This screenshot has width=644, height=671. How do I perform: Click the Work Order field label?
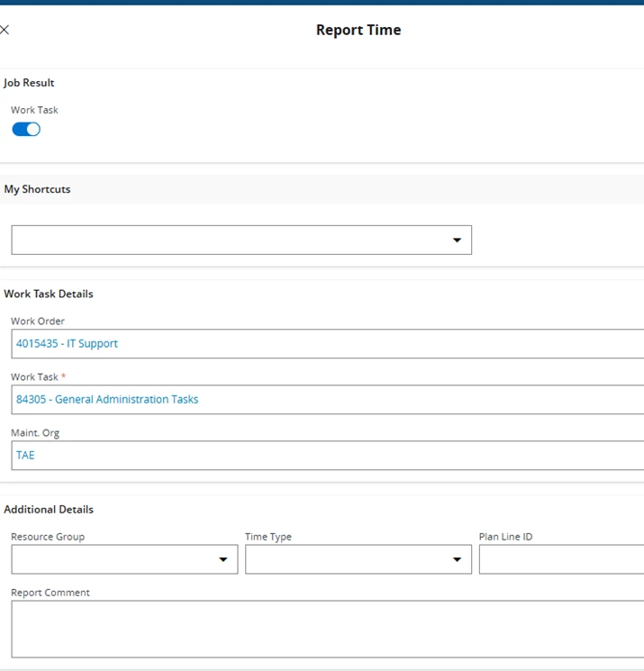[x=38, y=321]
